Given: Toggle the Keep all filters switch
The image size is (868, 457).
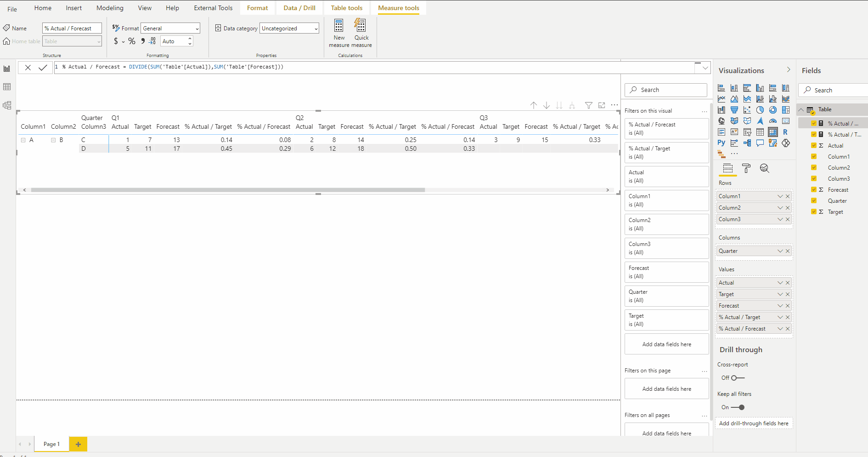Looking at the screenshot, I should (x=738, y=407).
